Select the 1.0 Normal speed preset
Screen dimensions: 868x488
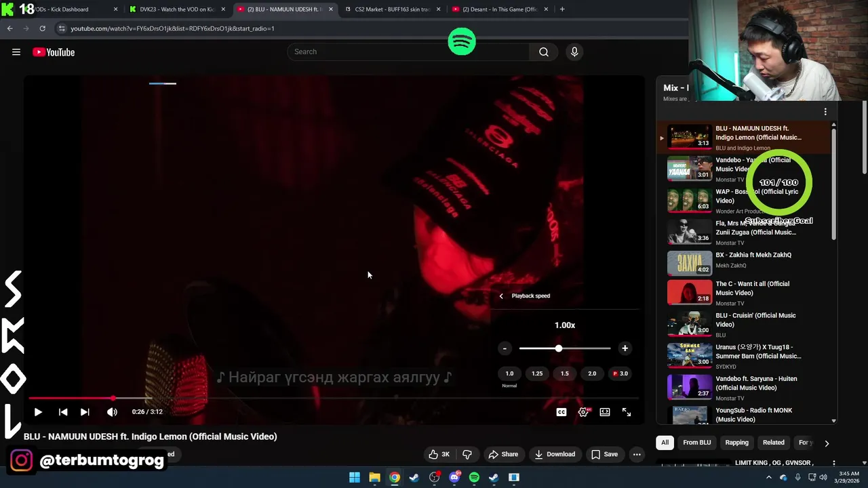(x=509, y=373)
